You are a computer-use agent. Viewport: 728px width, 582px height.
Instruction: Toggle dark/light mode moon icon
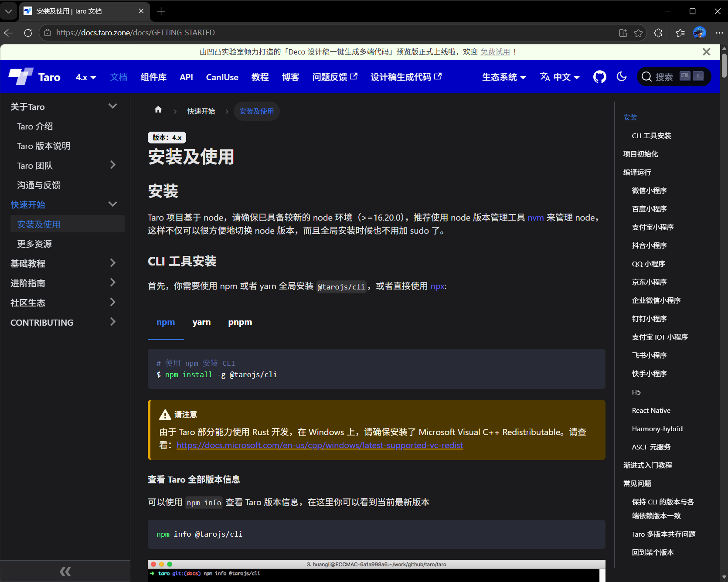(622, 77)
